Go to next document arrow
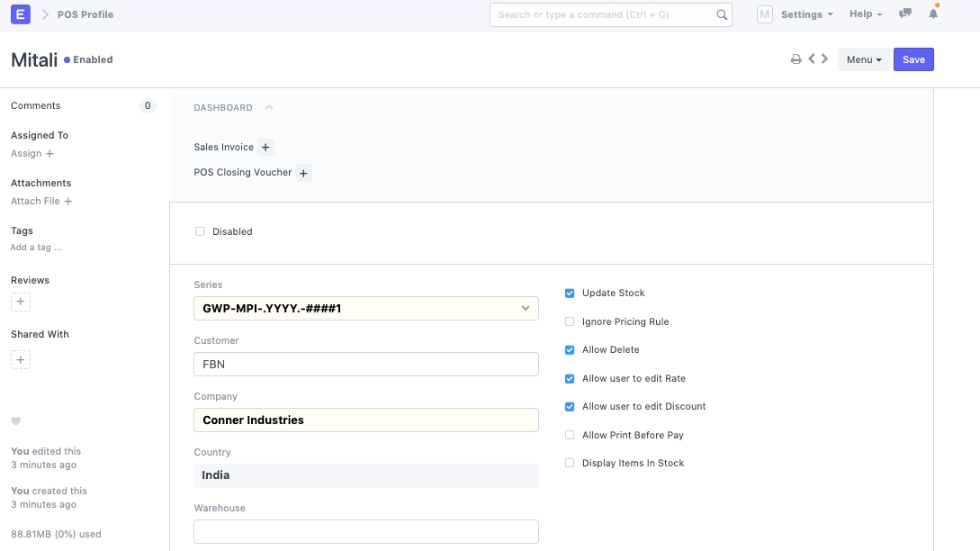 [x=825, y=59]
